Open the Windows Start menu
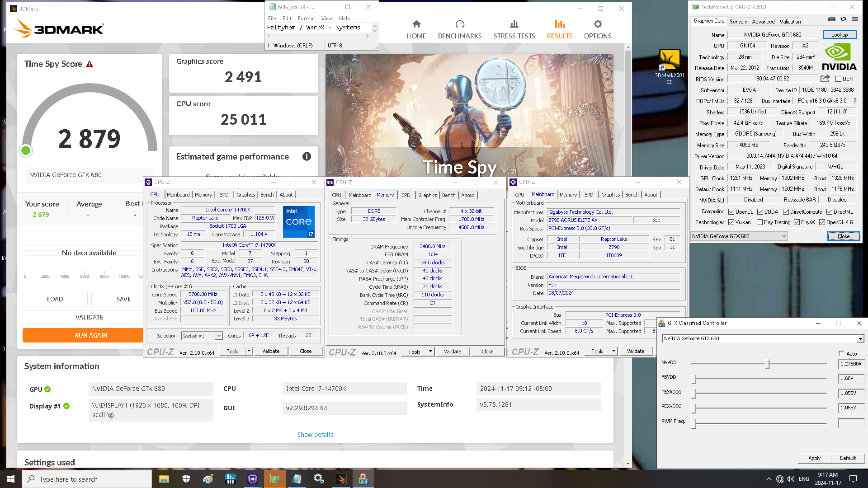The width and height of the screenshot is (868, 488). [11, 479]
